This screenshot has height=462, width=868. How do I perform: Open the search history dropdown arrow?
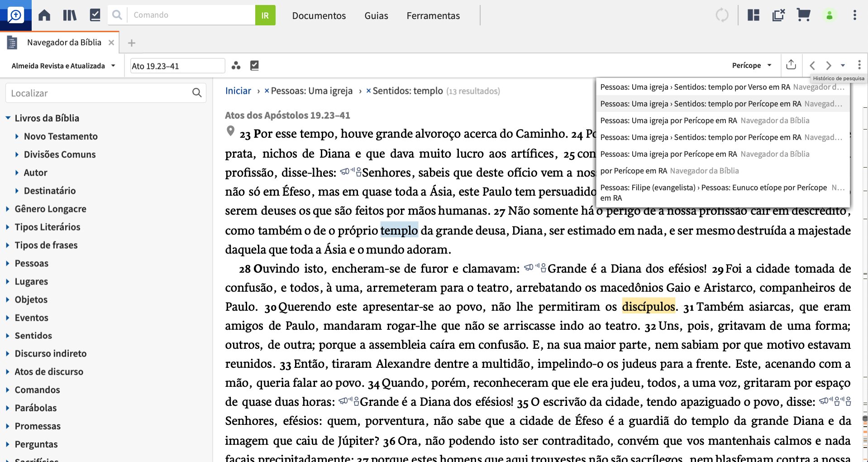843,66
